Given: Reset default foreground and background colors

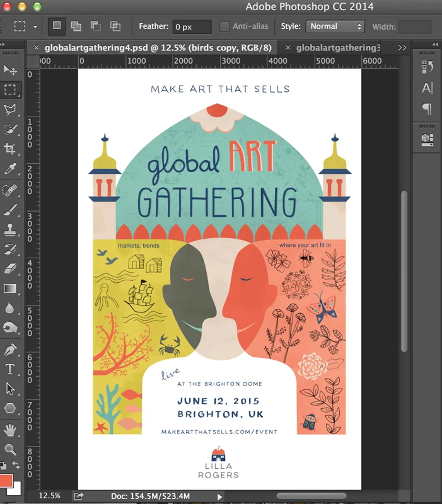Looking at the screenshot, I should (3, 465).
